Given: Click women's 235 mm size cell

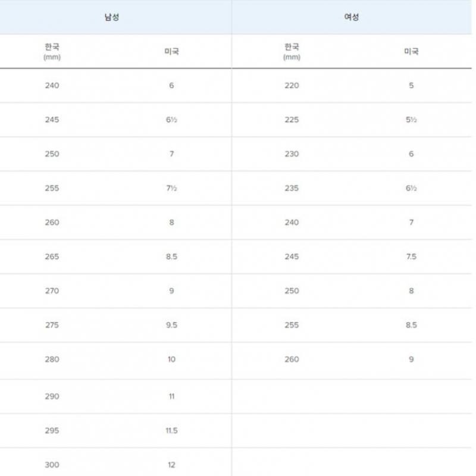Looking at the screenshot, I should pos(292,188).
